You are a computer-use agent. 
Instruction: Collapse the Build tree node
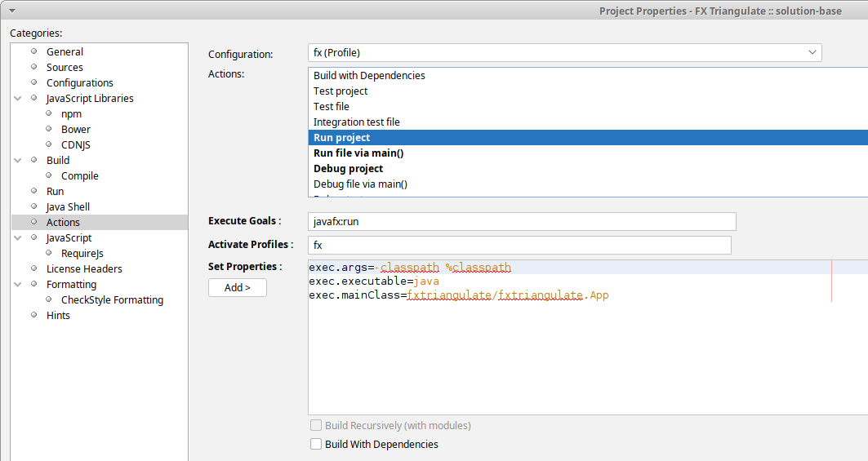18,161
